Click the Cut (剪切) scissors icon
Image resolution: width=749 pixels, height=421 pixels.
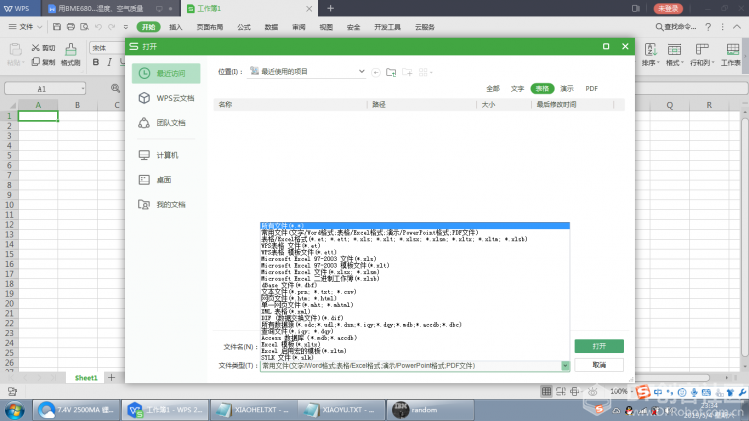35,48
